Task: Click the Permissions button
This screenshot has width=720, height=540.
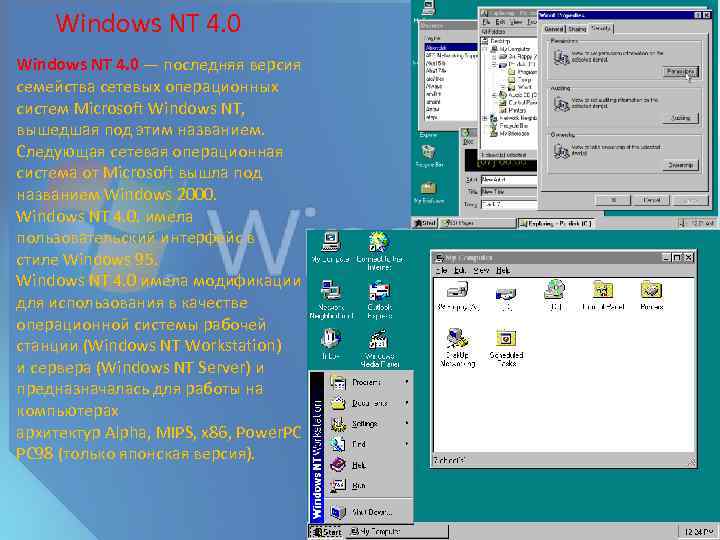Action: pos(681,72)
